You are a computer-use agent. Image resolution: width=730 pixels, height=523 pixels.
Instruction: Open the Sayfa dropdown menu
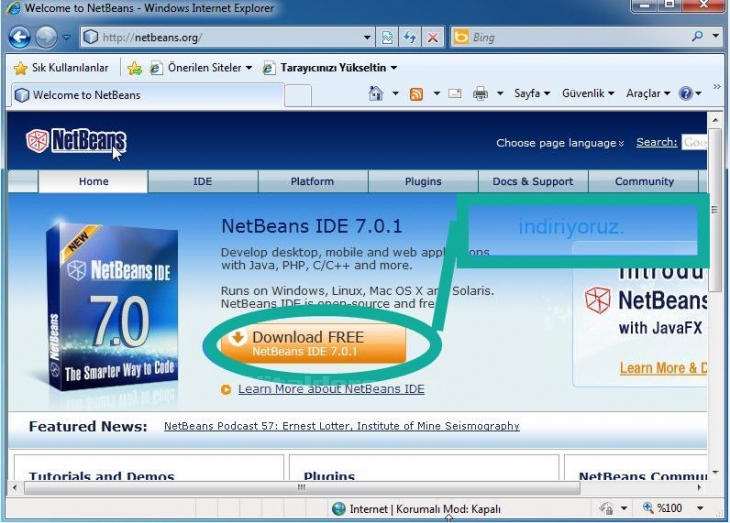(532, 94)
